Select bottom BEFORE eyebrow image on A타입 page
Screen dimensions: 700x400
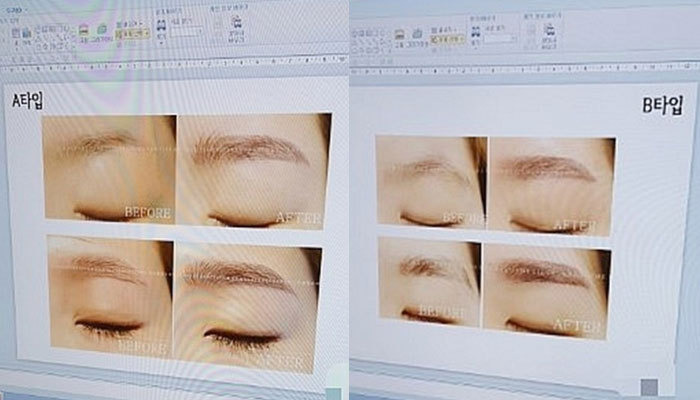click(110, 296)
